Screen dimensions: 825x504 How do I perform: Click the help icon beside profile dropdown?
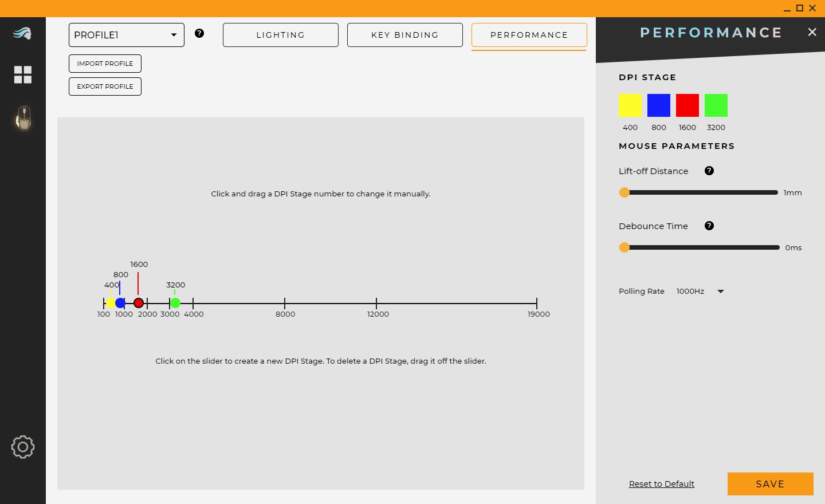coord(199,33)
